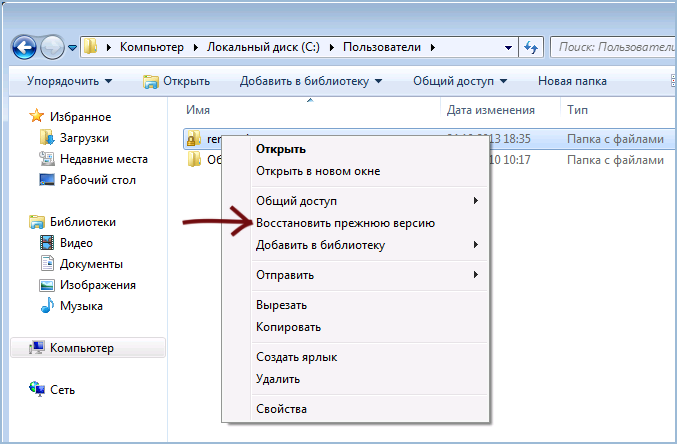Viewport: 677px width, 444px height.
Task: Click the refresh button beside address bar
Action: (531, 46)
